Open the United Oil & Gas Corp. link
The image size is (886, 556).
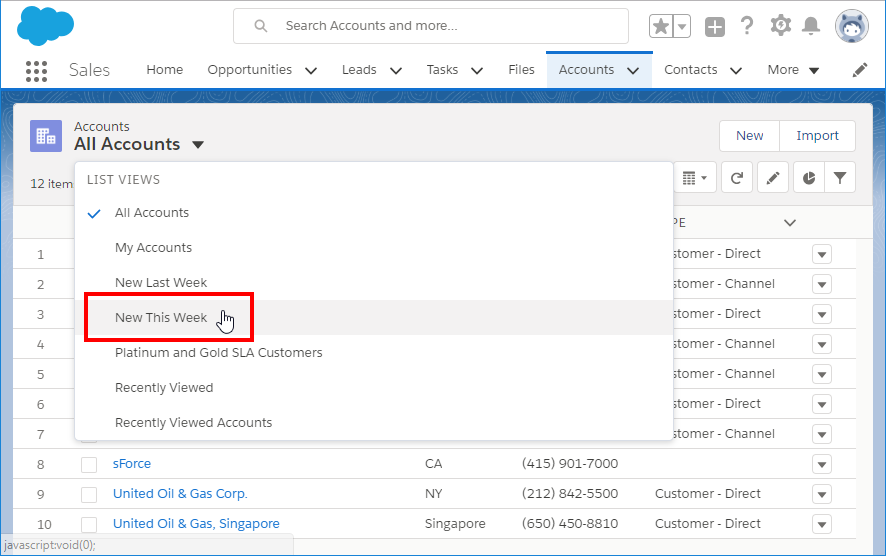tap(180, 494)
